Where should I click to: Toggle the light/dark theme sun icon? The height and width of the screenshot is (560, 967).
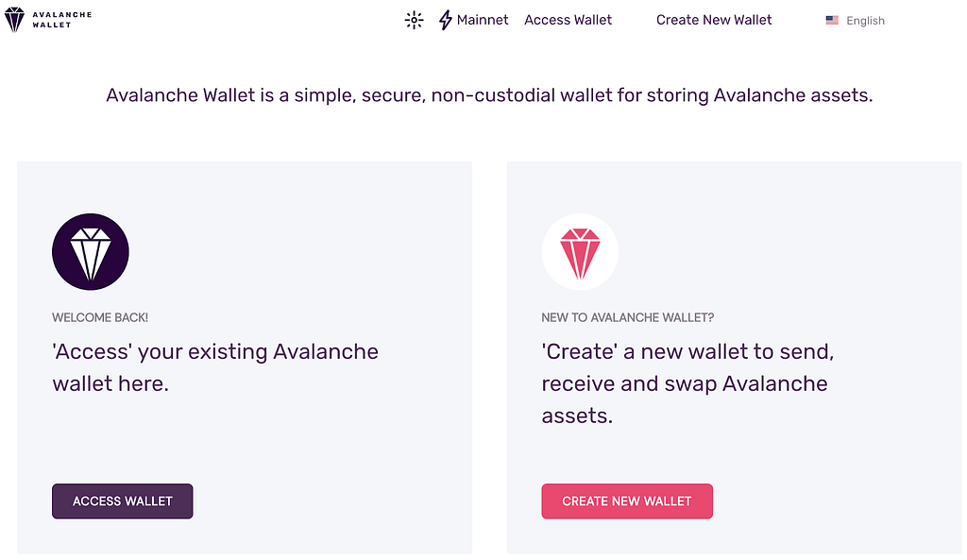point(414,21)
